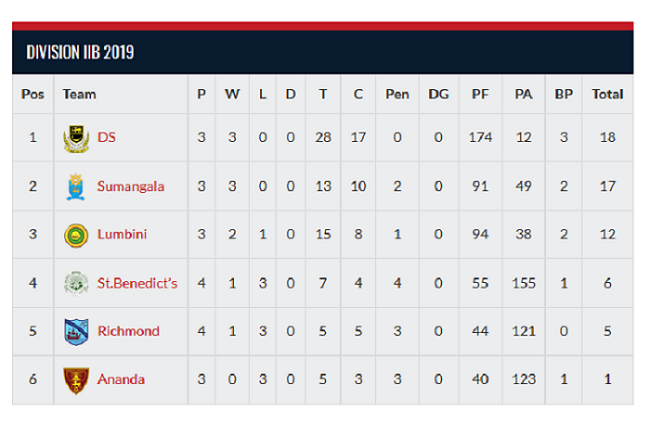Click DS total points value 18
This screenshot has width=650, height=423.
coord(607,137)
